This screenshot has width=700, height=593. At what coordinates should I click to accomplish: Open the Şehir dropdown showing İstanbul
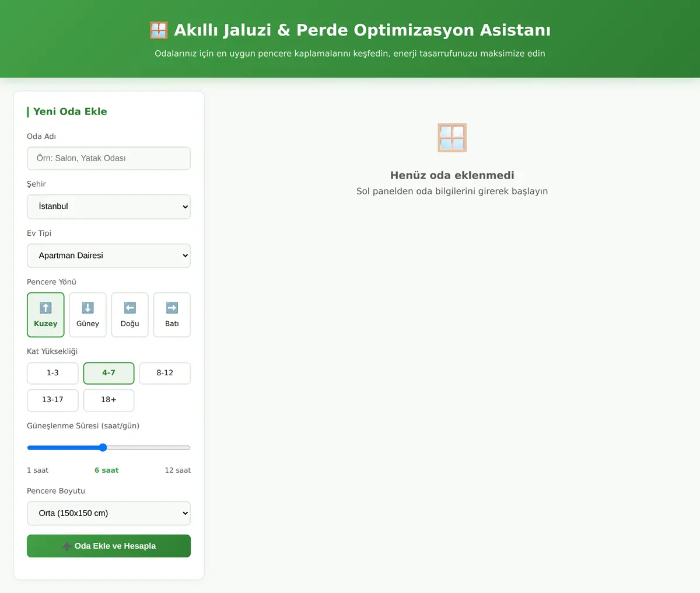(x=108, y=207)
